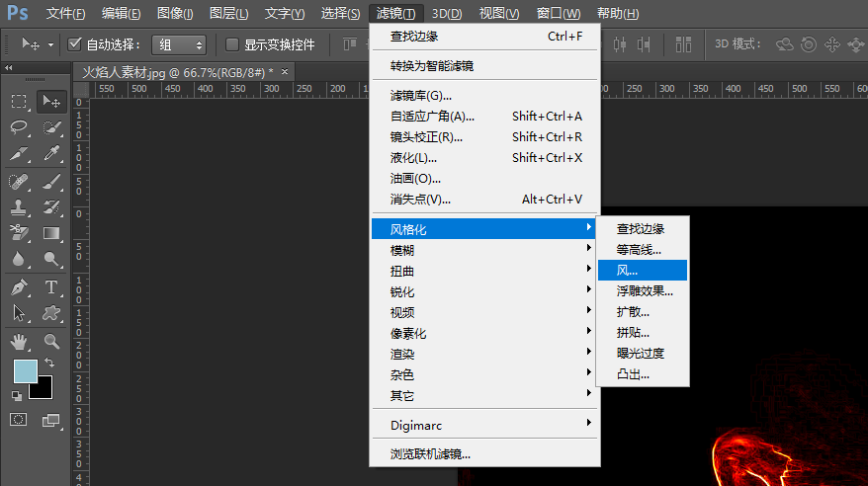Expand the 杂色 submenu
This screenshot has height=486, width=868.
coord(484,374)
